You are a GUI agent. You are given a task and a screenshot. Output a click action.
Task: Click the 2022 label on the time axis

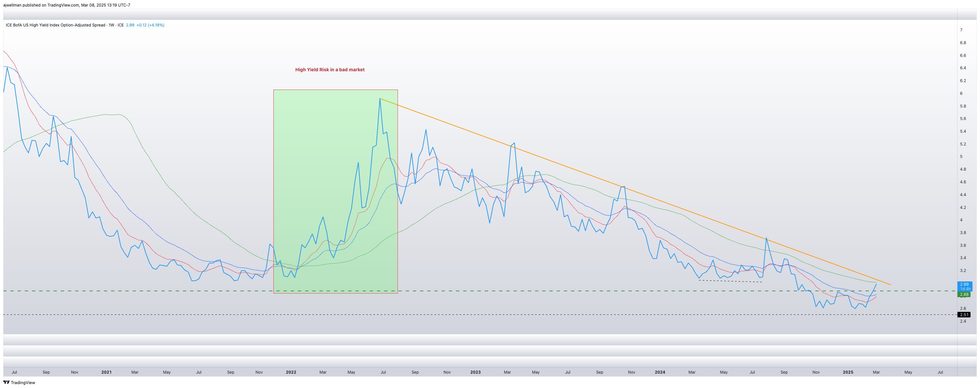click(291, 372)
